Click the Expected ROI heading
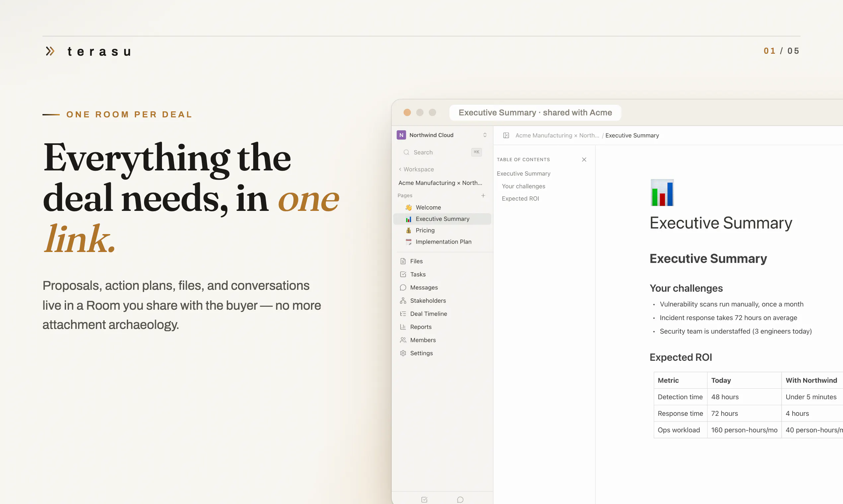Image resolution: width=843 pixels, height=504 pixels. 680,357
